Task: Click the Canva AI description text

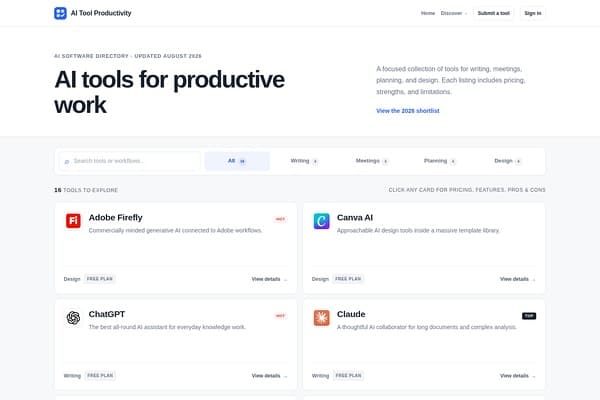Action: pyautogui.click(x=418, y=230)
